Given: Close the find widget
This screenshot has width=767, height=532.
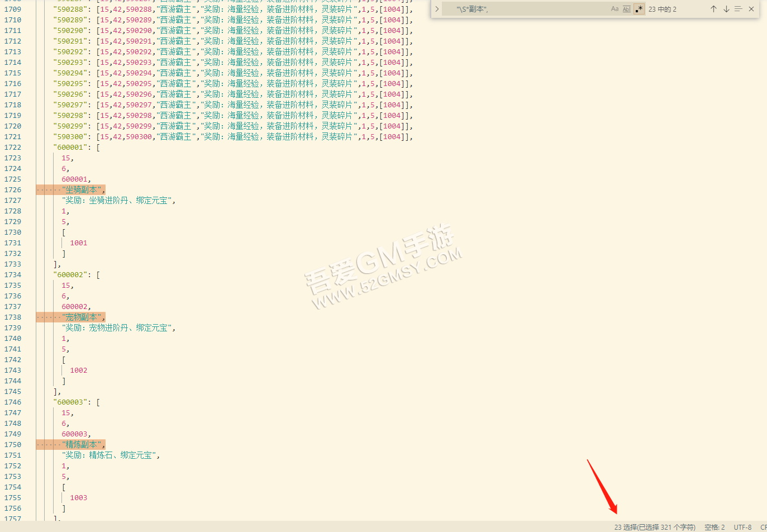Looking at the screenshot, I should (751, 9).
